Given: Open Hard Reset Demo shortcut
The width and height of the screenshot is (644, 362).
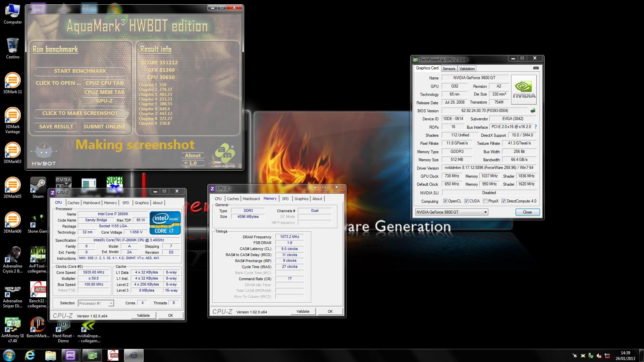Looking at the screenshot, I should 63,332.
